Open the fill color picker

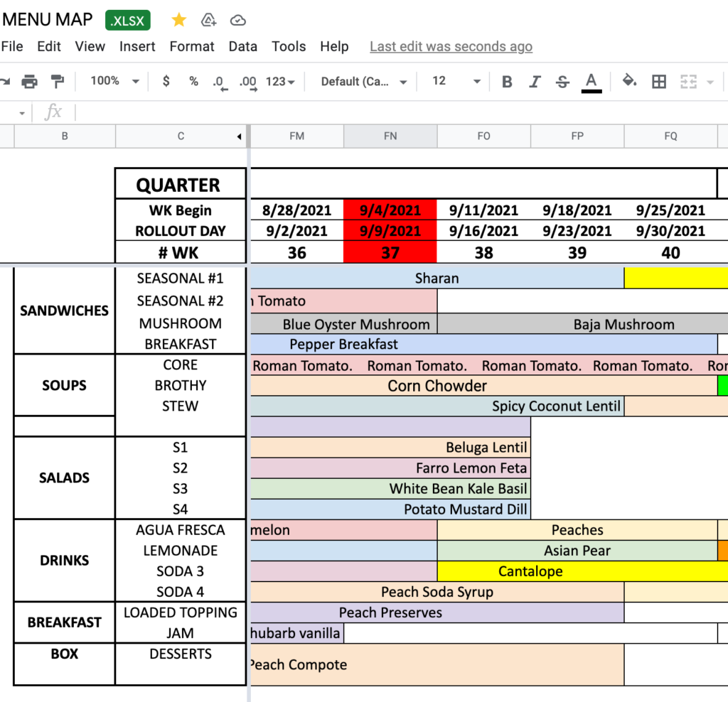tap(629, 81)
